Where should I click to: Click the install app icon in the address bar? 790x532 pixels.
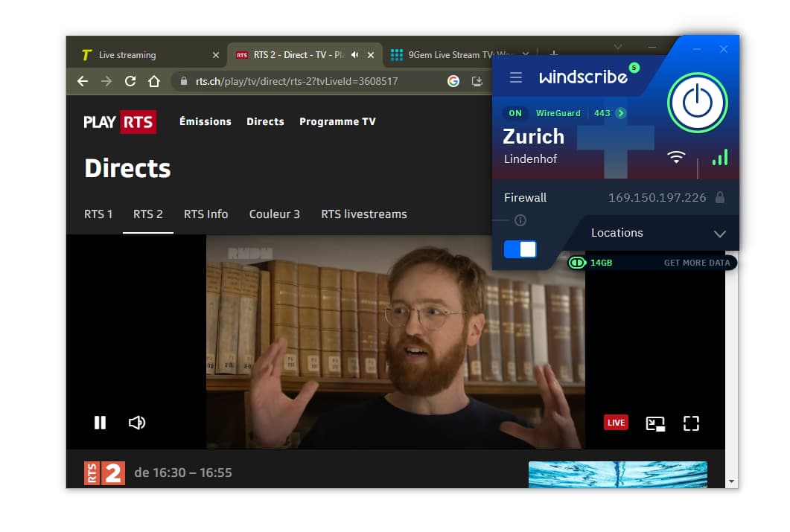(x=477, y=81)
